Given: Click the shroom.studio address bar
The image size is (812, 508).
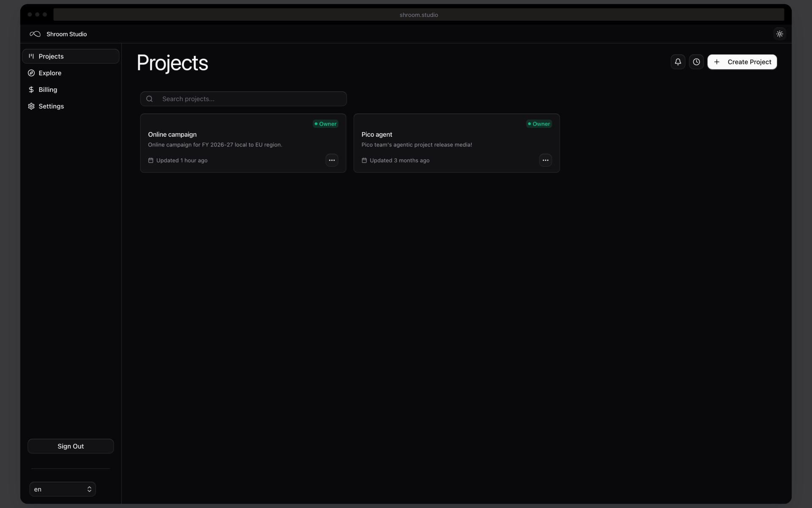Looking at the screenshot, I should 419,15.
